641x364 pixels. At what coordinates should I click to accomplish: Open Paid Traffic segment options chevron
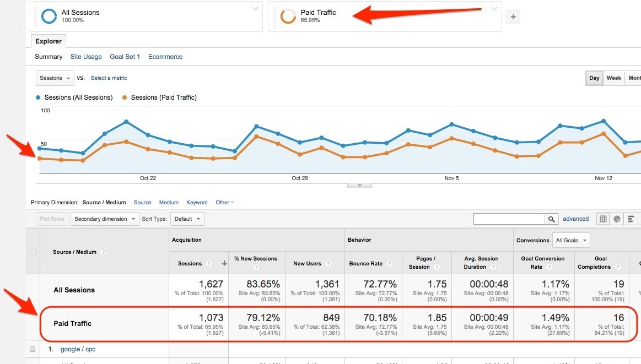494,9
